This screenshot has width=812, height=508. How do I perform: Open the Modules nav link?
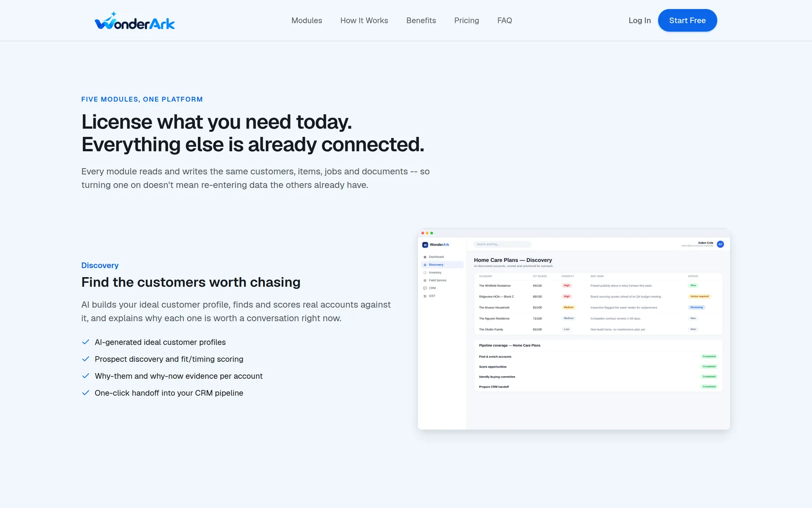click(307, 20)
